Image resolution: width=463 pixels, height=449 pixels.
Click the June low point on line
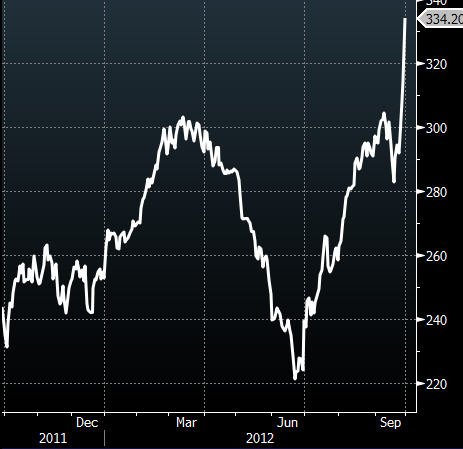tap(295, 378)
